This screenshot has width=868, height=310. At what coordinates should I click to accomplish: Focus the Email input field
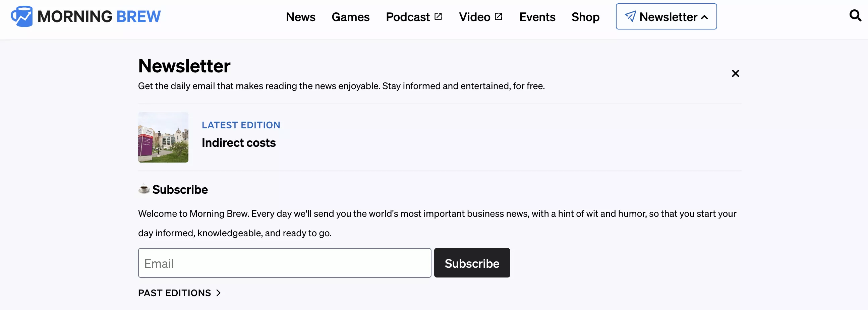tap(284, 263)
